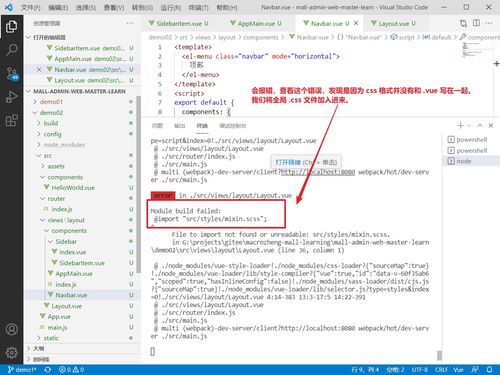500x375 pixels.
Task: Open the Accounts icon in activity bar
Action: pos(11,329)
